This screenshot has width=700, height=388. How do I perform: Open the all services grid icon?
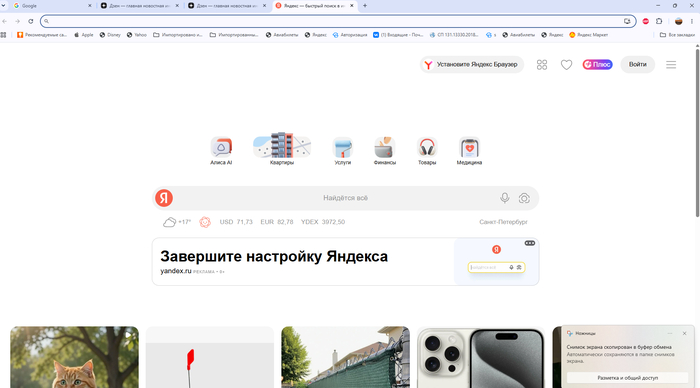(542, 65)
